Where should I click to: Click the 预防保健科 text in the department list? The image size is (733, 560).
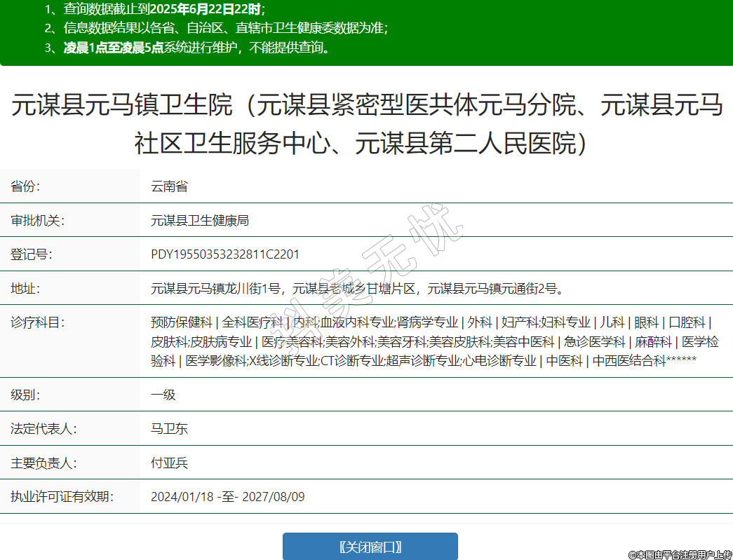181,322
